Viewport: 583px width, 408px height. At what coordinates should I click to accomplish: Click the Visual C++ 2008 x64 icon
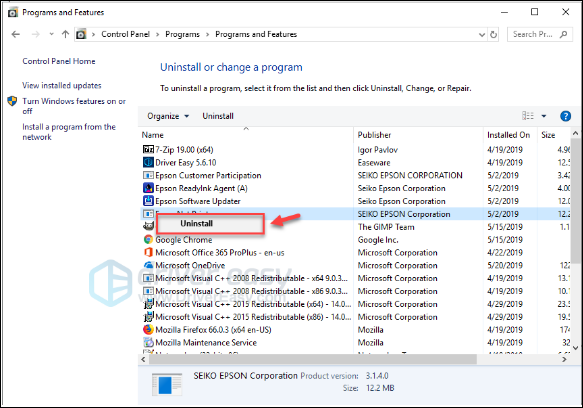pyautogui.click(x=148, y=278)
